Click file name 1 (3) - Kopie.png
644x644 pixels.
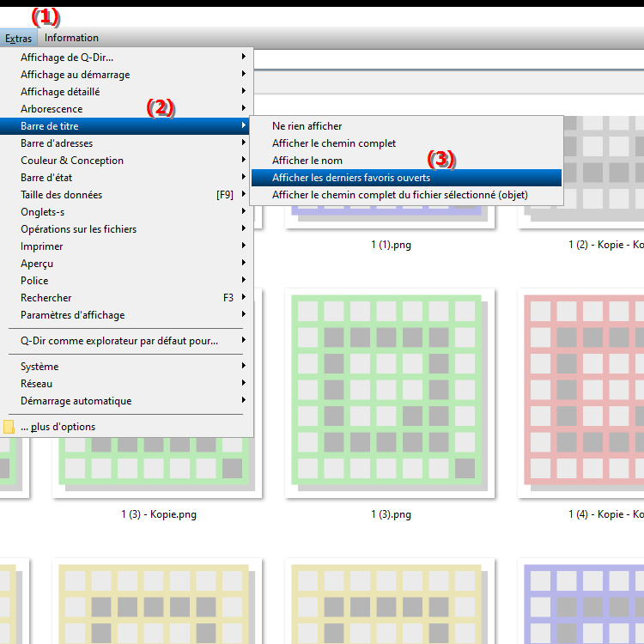(x=159, y=514)
